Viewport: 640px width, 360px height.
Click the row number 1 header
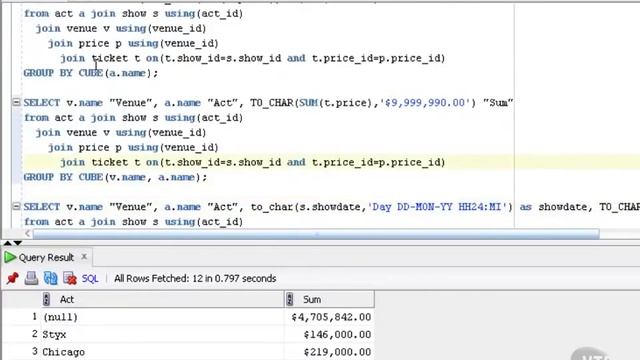point(34,316)
